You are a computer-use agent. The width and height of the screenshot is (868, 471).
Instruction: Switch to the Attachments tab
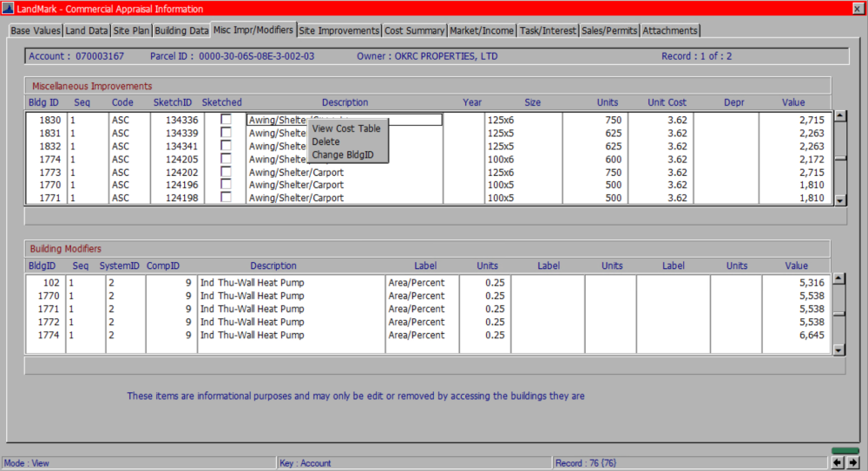tap(670, 30)
